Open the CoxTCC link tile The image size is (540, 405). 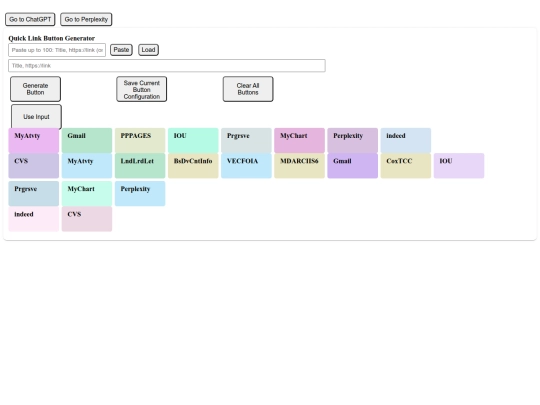point(406,166)
